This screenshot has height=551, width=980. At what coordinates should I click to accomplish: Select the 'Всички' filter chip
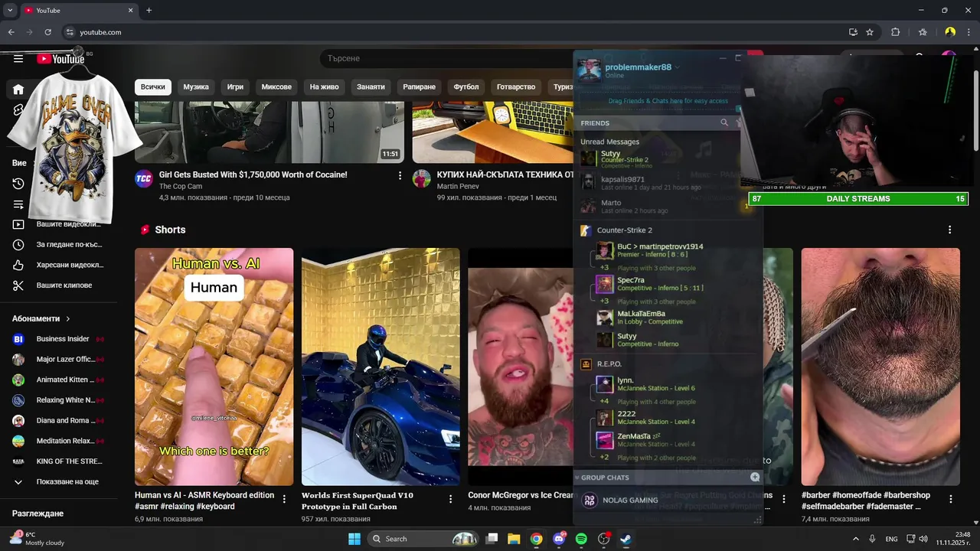coord(153,86)
